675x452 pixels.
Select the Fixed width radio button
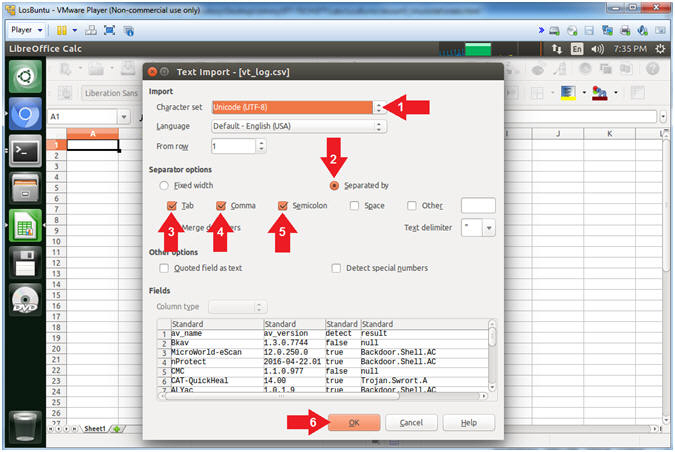164,186
